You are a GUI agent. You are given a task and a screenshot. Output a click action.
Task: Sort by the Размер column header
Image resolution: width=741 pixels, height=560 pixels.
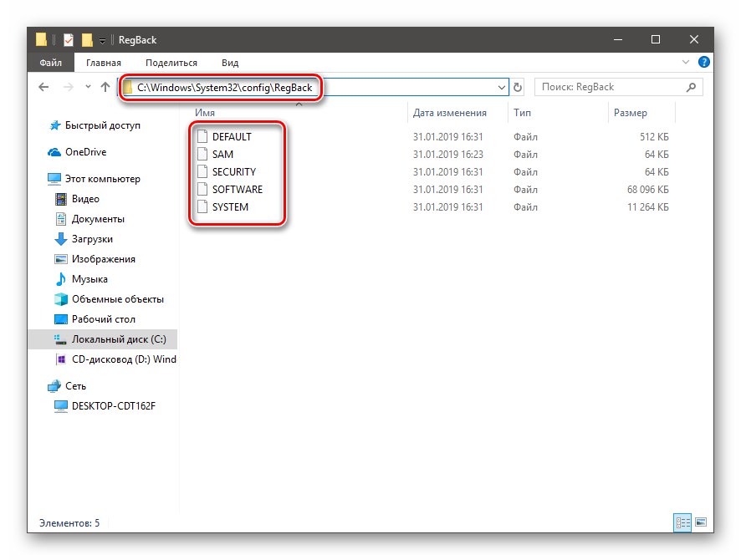[630, 113]
